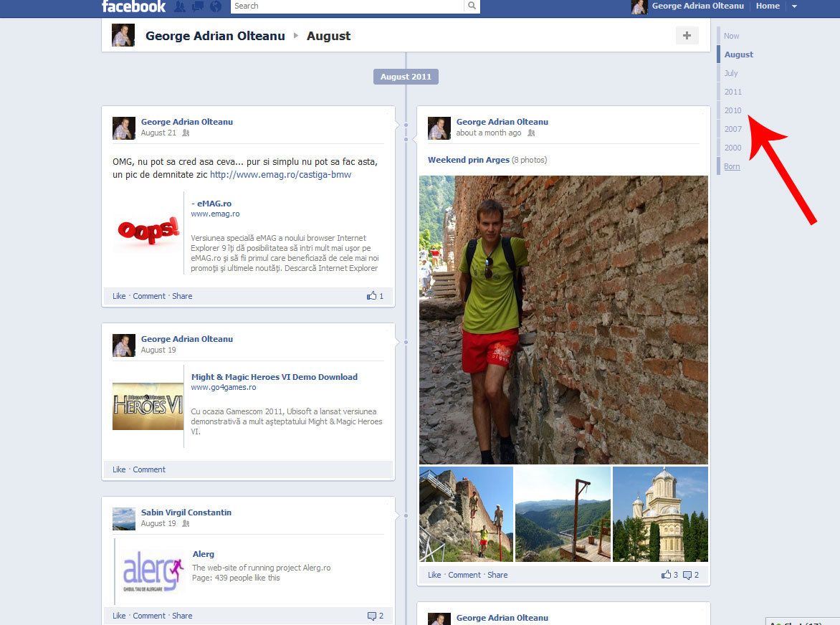The image size is (840, 625).
Task: Open friend requests icon in top bar
Action: pos(180,6)
